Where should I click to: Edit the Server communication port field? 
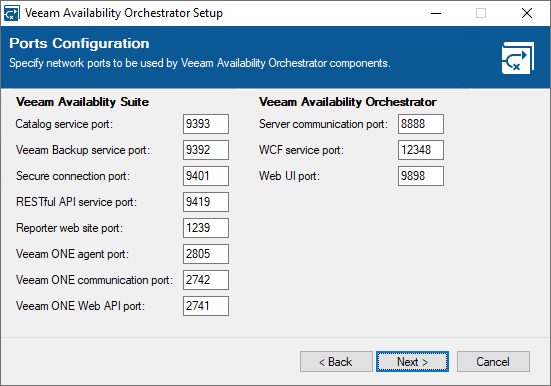pyautogui.click(x=421, y=124)
